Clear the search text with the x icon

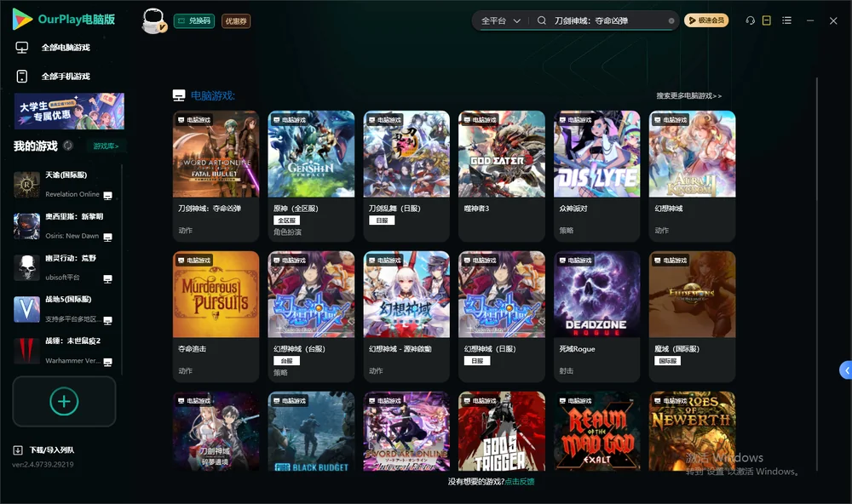(x=671, y=20)
